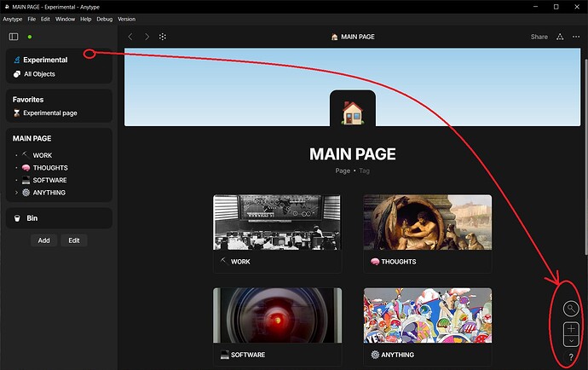
Task: Open Experimental page under Favorites
Action: pyautogui.click(x=50, y=113)
